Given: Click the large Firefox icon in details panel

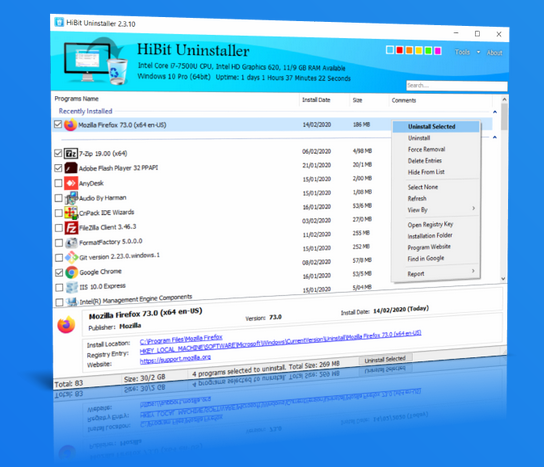Looking at the screenshot, I should 66,325.
